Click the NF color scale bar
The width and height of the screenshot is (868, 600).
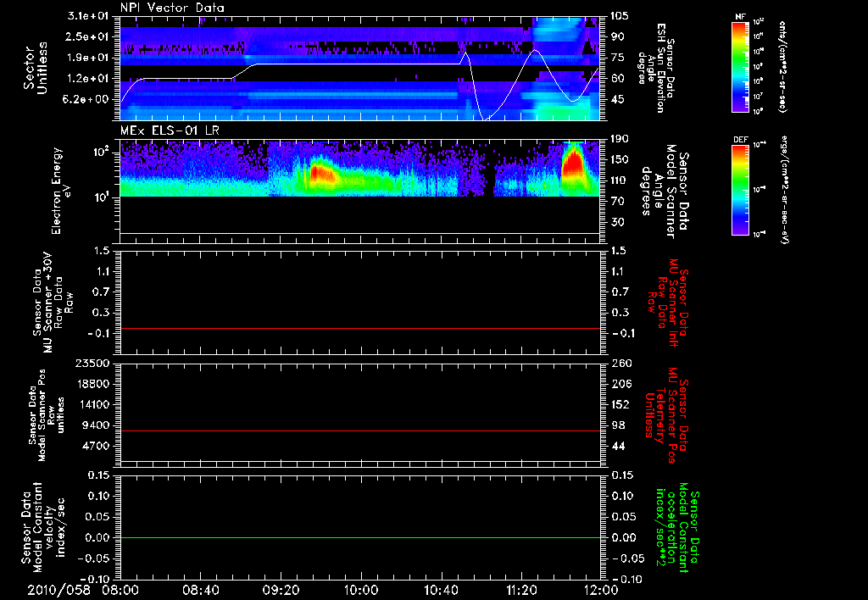(740, 67)
